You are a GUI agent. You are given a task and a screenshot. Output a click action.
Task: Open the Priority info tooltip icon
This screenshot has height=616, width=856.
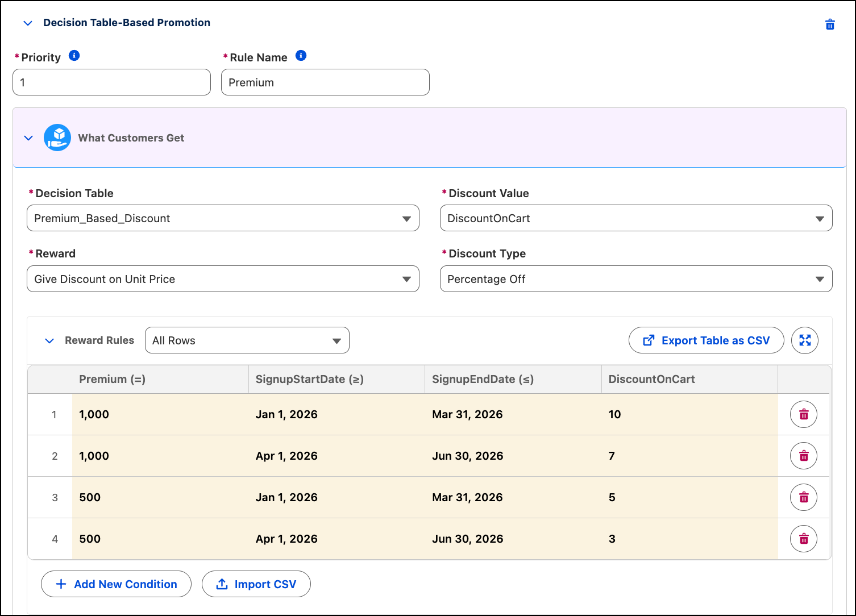point(74,56)
